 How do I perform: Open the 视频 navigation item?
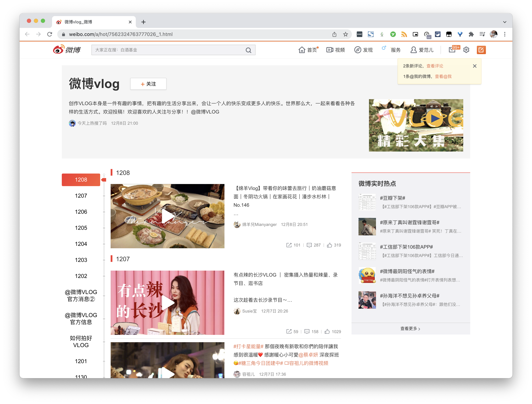[x=335, y=50]
